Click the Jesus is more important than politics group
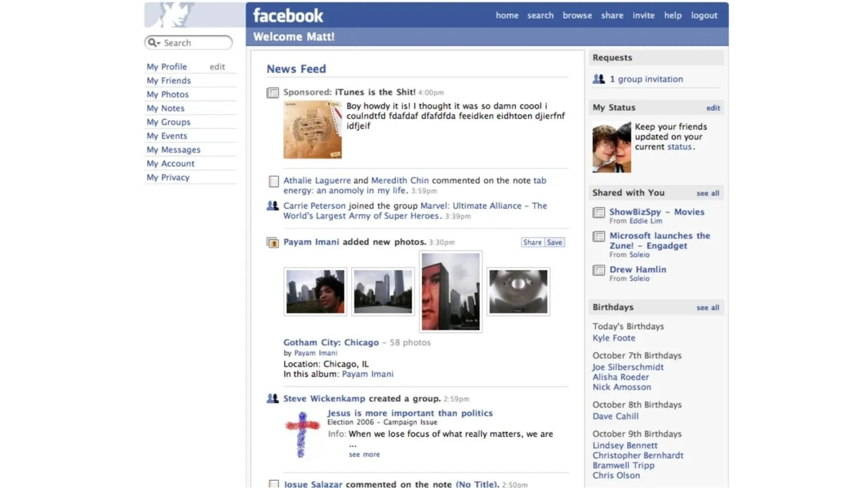Image resolution: width=868 pixels, height=488 pixels. coord(410,413)
